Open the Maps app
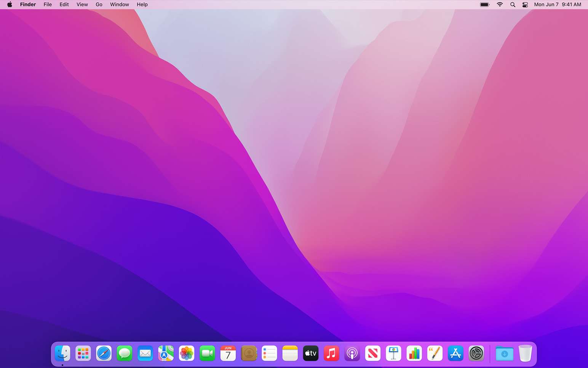The width and height of the screenshot is (588, 368). (x=166, y=354)
